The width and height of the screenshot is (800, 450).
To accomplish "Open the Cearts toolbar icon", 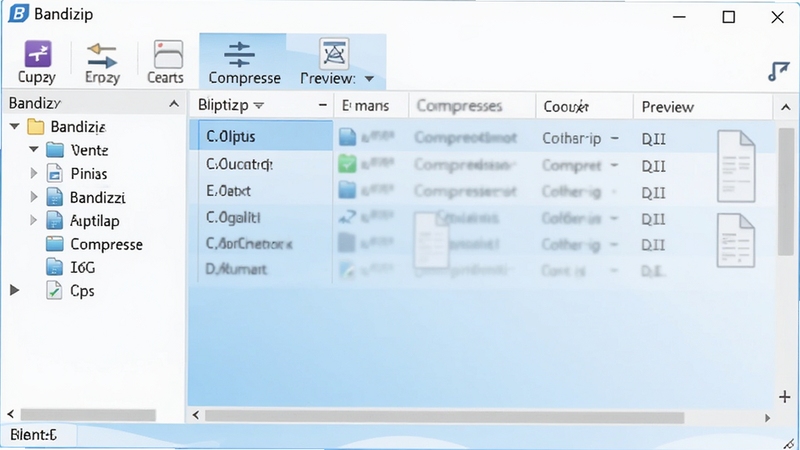I will pyautogui.click(x=168, y=55).
